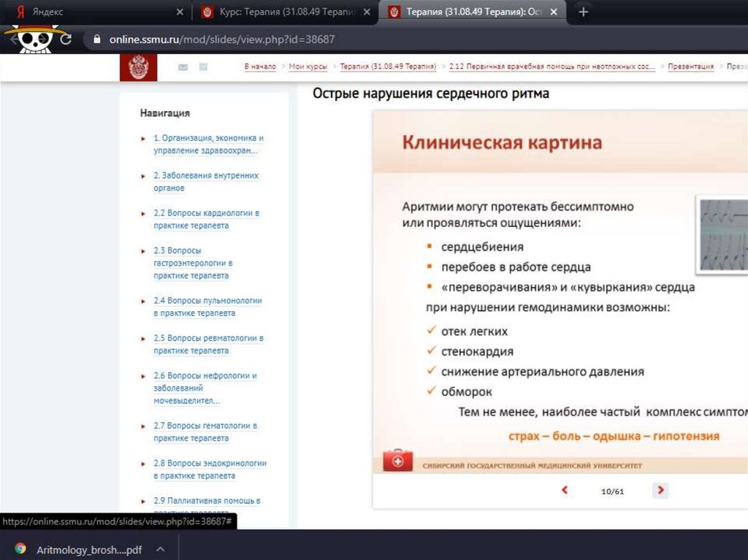Click the Yandex Я logo on first tab

20,12
